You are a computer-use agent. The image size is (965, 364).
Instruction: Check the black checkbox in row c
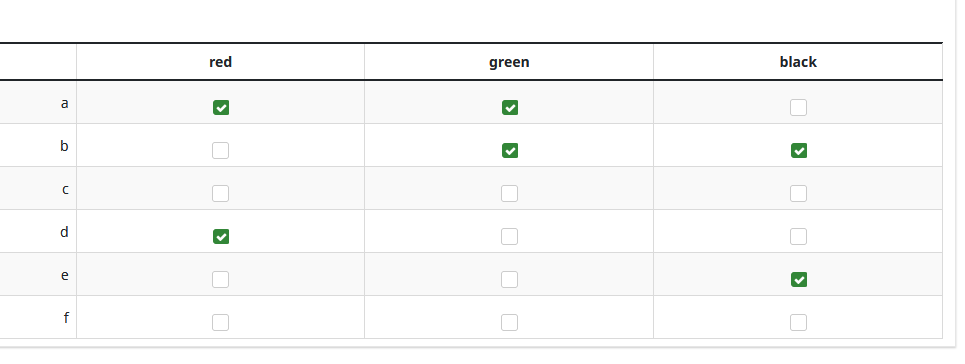tap(798, 193)
